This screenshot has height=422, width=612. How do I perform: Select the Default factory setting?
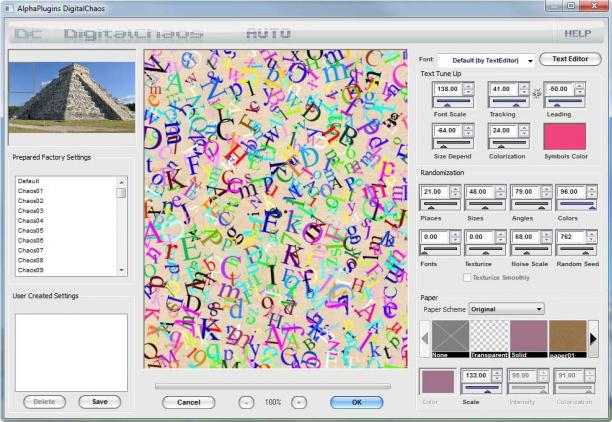[28, 181]
